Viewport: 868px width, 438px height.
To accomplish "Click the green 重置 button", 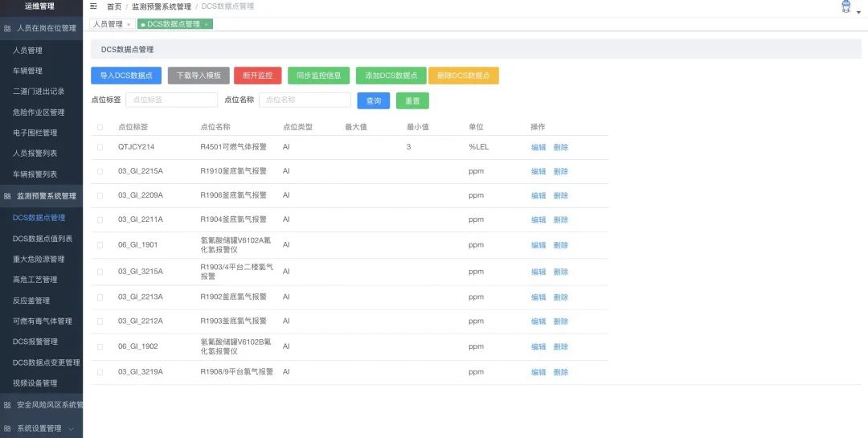I will (412, 100).
